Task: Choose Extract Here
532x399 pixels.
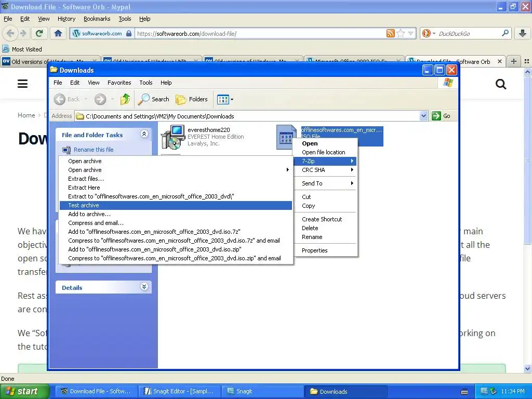Action: [176, 188]
